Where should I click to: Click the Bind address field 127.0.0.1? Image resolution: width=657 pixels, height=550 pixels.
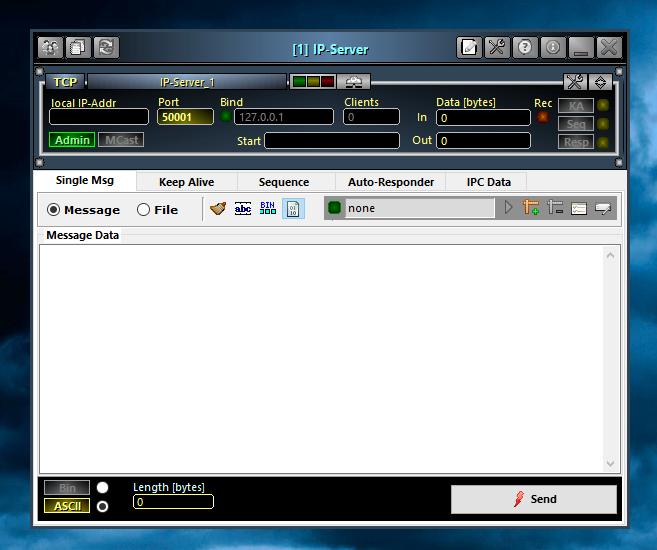[x=284, y=117]
